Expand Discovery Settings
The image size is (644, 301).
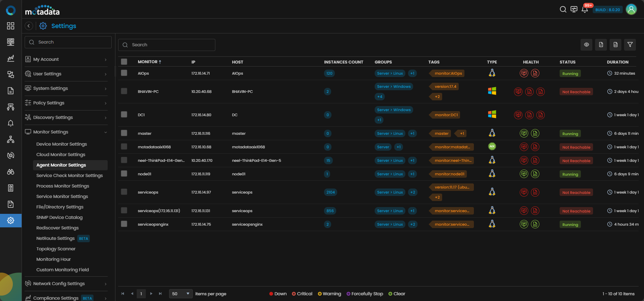[x=66, y=118]
